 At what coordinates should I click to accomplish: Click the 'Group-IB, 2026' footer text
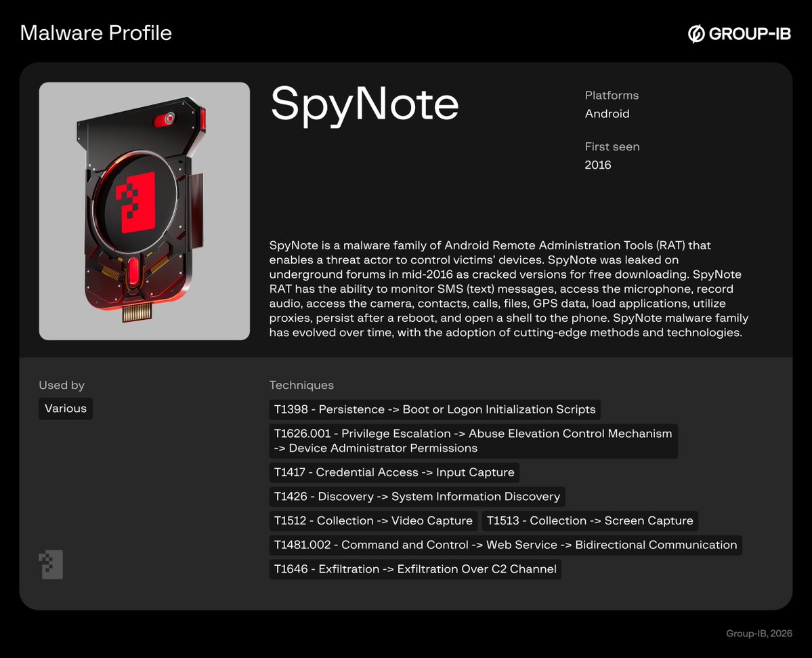758,633
